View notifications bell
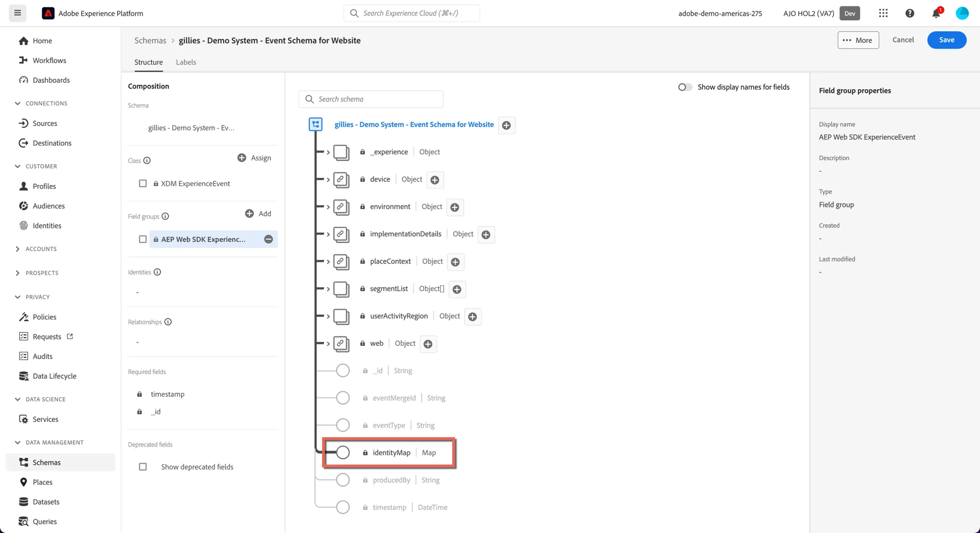Screen dimensions: 980x533 936,13
